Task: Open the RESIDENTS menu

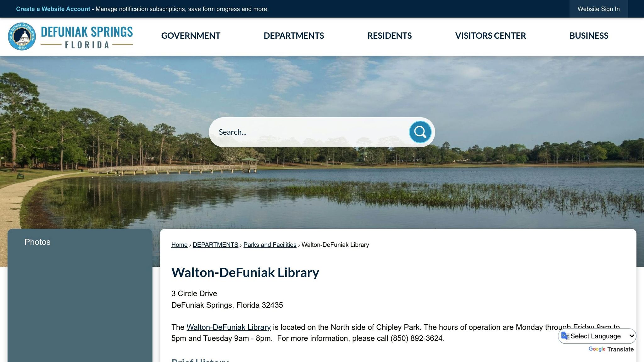Action: (389, 36)
